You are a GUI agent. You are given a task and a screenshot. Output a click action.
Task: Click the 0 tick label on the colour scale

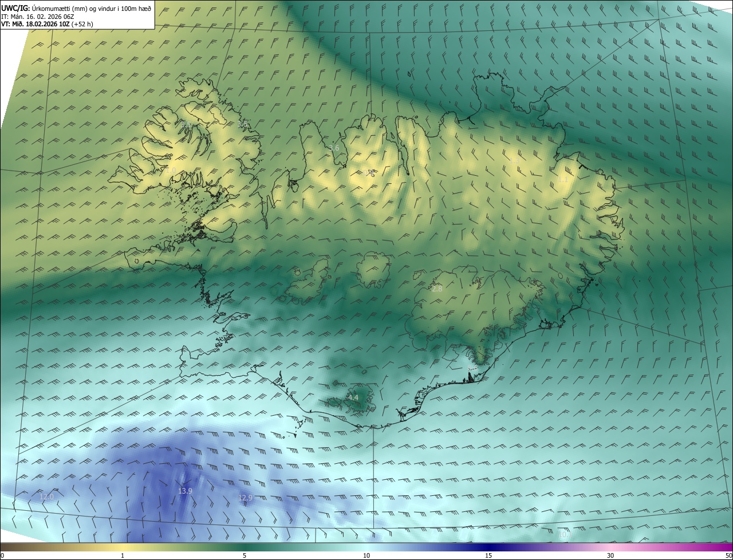tap(2, 555)
